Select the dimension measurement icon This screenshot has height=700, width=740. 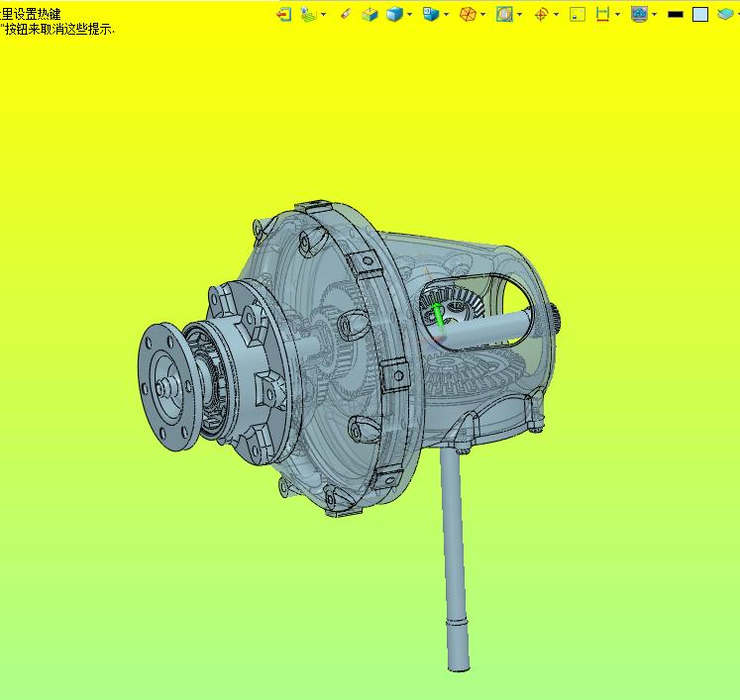point(602,14)
